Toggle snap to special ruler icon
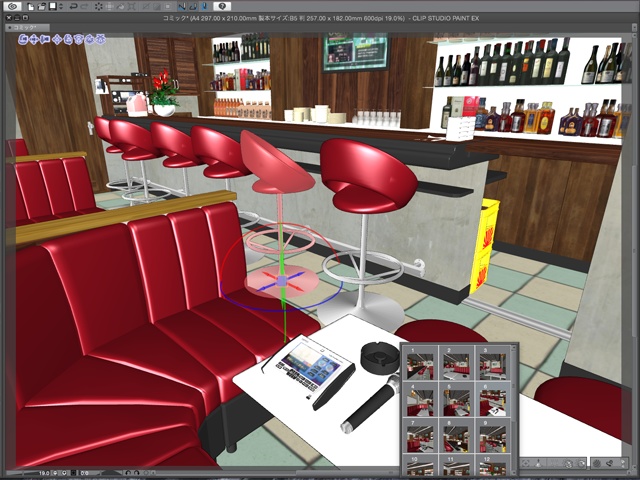This screenshot has width=640, height=480. [x=194, y=7]
